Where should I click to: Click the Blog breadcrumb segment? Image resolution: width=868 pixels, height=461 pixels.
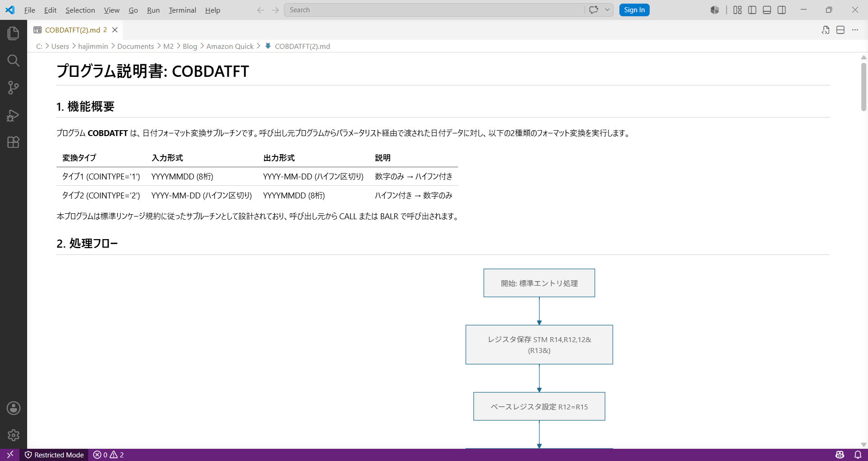190,46
